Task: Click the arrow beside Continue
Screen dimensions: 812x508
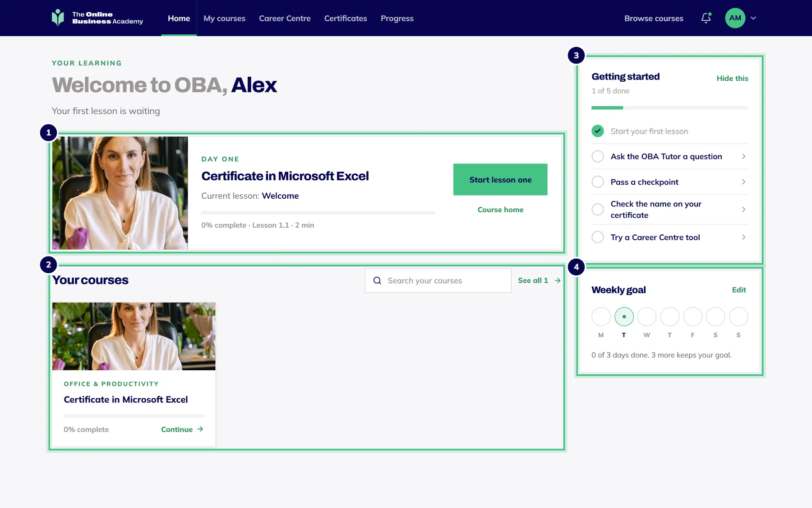Action: [x=200, y=429]
